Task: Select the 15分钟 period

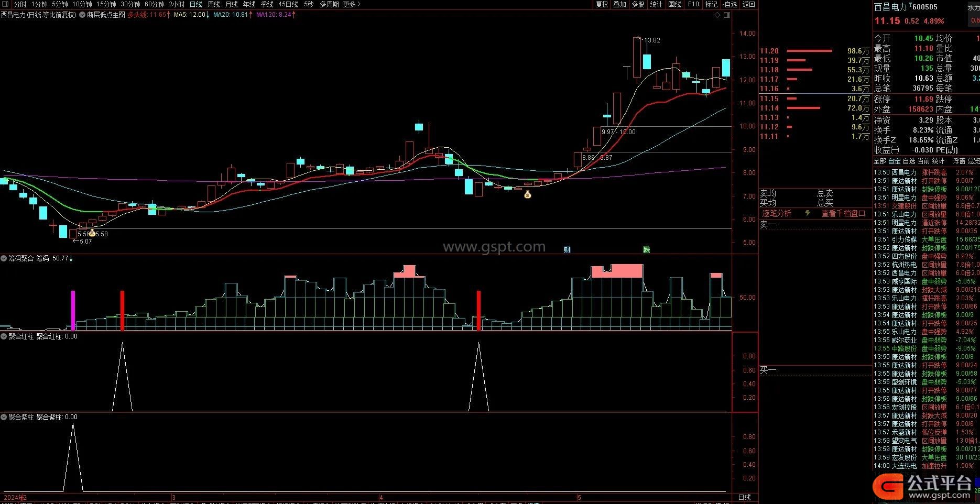Action: click(106, 4)
